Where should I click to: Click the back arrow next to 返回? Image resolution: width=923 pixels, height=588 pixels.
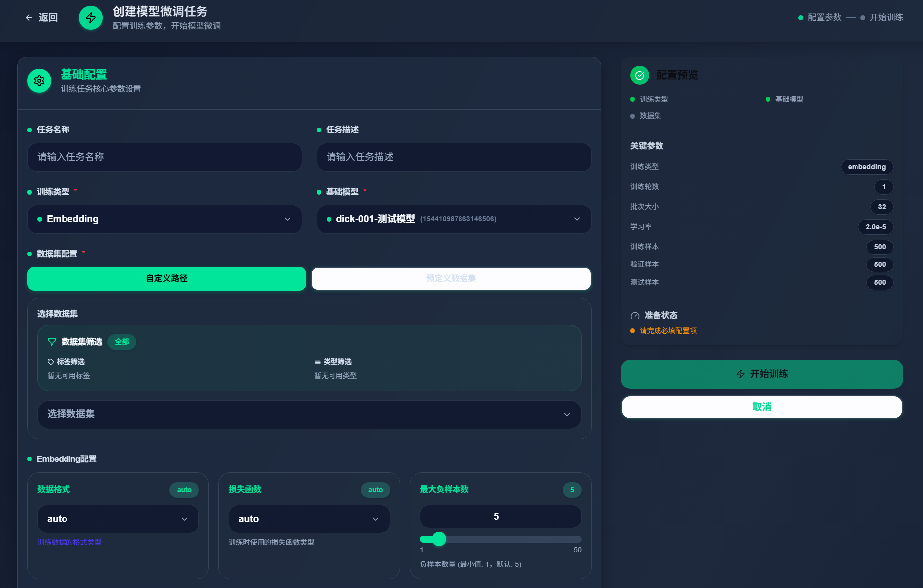point(28,17)
